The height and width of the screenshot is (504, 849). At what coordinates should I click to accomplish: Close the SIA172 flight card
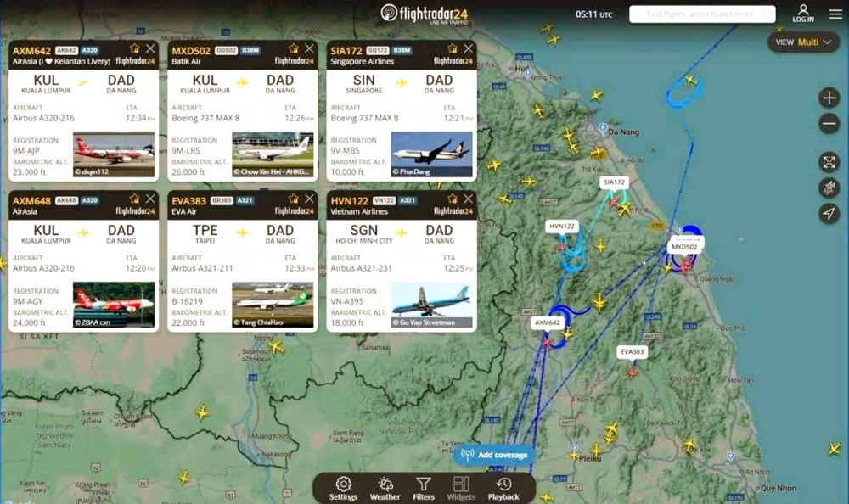pos(468,49)
